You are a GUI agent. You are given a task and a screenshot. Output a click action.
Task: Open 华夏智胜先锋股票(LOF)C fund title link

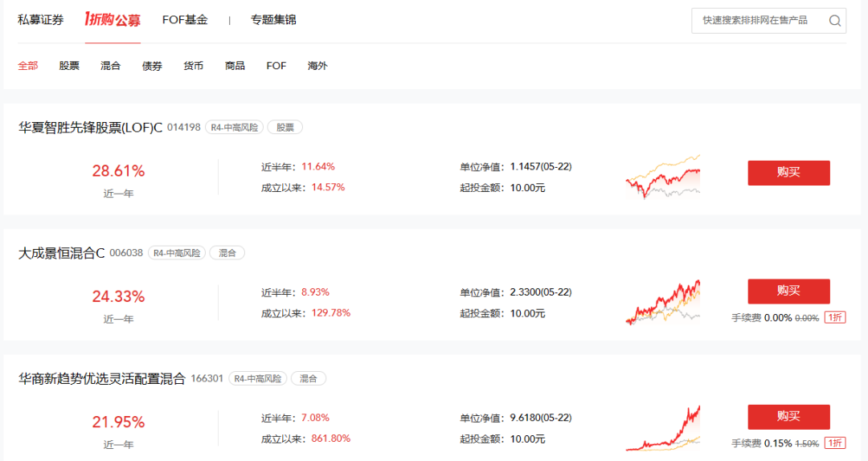pos(90,127)
